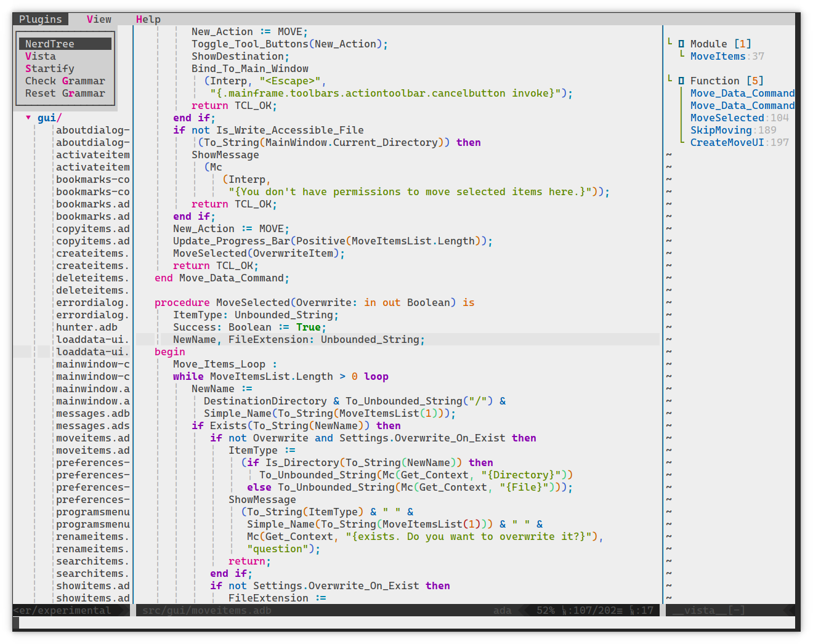This screenshot has width=813, height=644.
Task: Click 'ItemType: Unbounded_String;' declaration
Action: point(256,315)
